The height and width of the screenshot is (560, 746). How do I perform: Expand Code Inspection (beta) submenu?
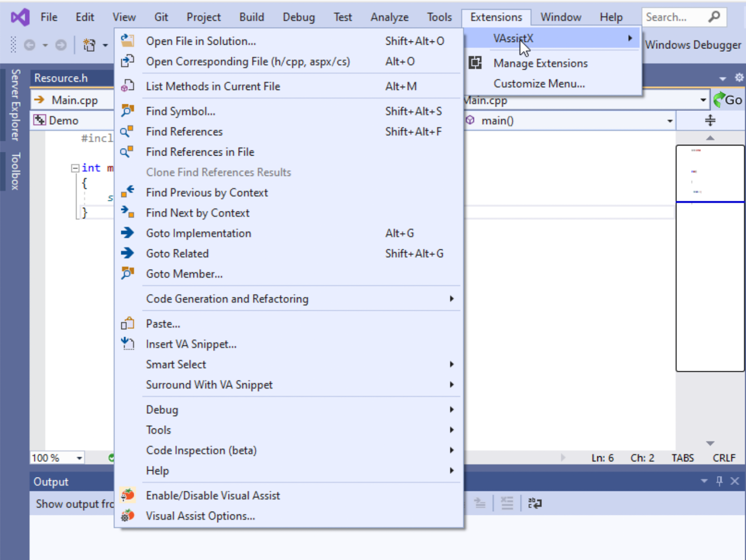click(451, 450)
